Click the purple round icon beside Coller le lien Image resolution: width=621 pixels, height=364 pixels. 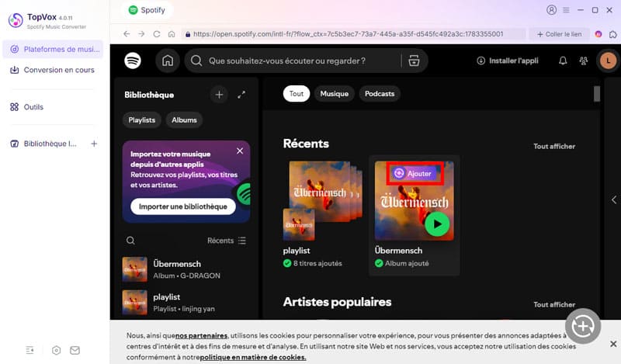click(x=598, y=34)
